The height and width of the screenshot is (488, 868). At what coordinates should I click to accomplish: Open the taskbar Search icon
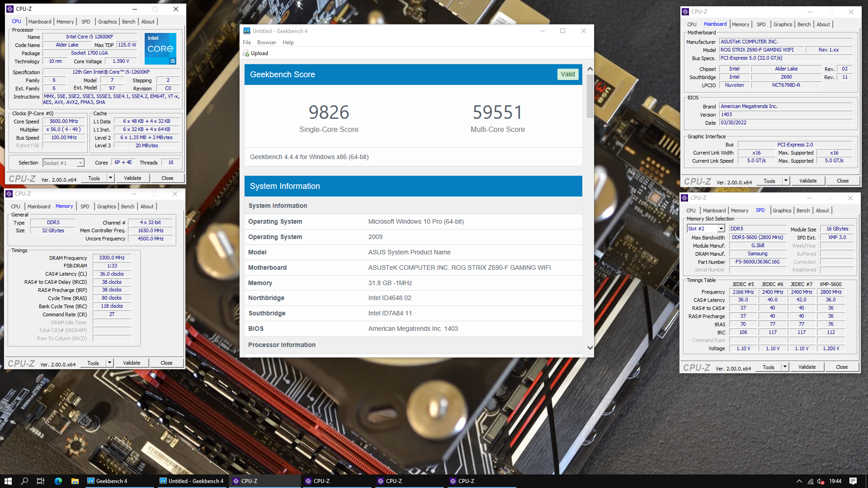[24, 481]
